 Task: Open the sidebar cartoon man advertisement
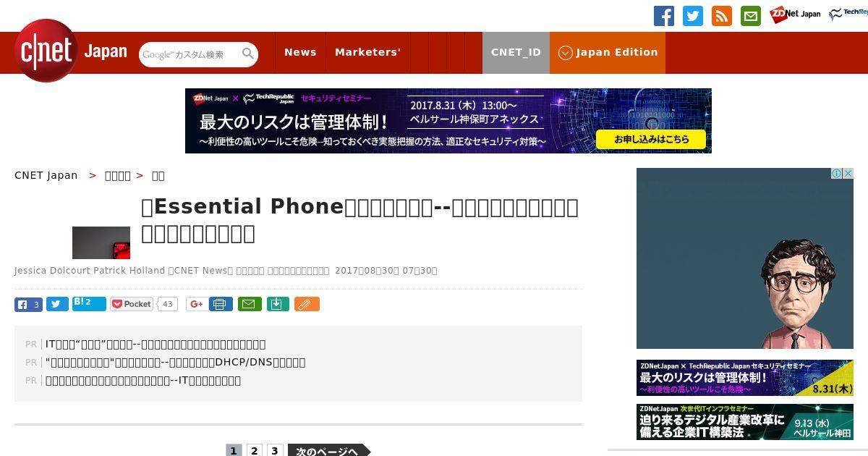click(745, 258)
